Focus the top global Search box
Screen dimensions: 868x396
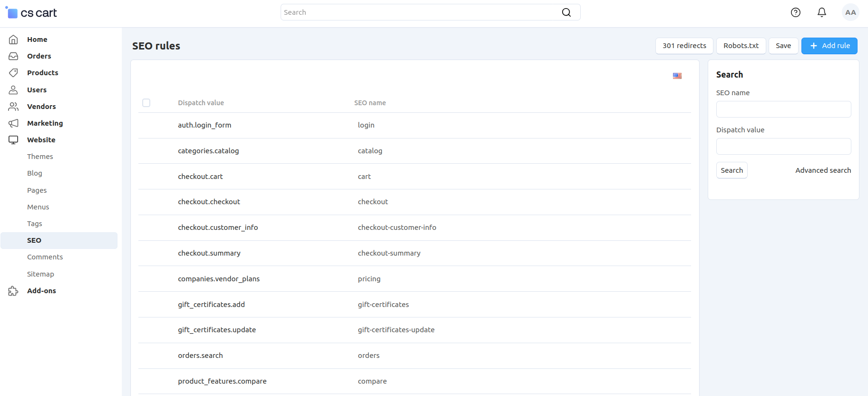(430, 12)
